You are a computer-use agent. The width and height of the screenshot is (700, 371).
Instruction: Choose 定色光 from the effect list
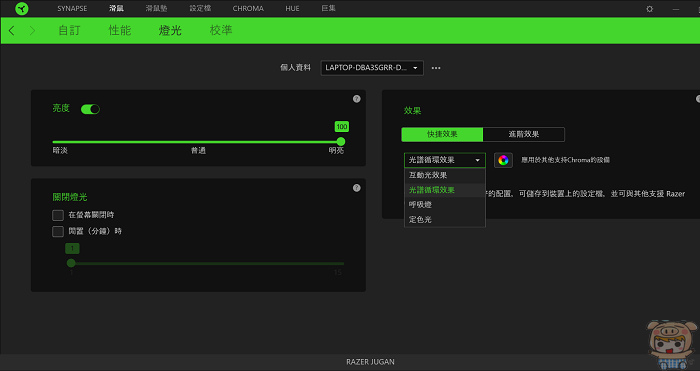tap(445, 220)
